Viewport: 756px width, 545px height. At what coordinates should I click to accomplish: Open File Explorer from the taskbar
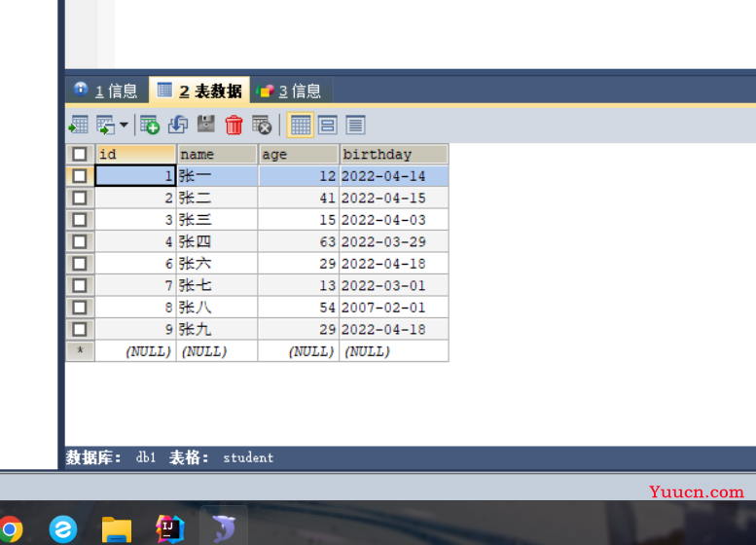[116, 529]
